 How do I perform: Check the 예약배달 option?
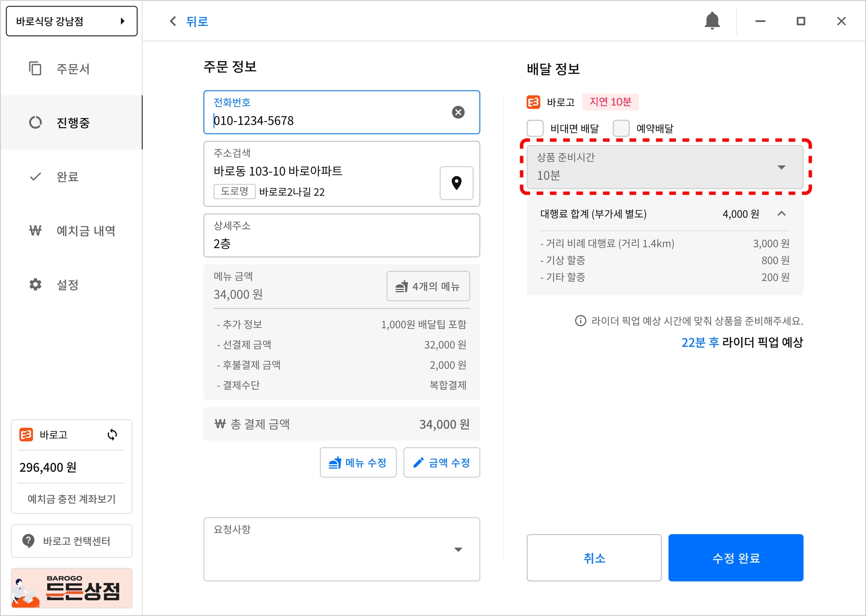621,129
